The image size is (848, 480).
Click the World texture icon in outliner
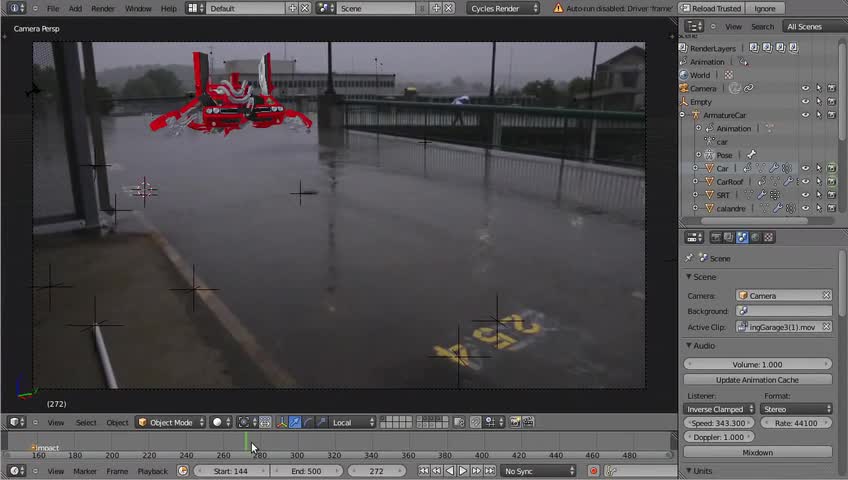pos(728,75)
